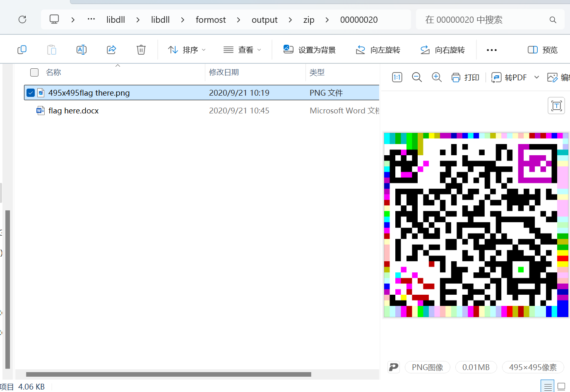Rename the selected file with the toolbar icon
The width and height of the screenshot is (570, 392).
[x=82, y=50]
